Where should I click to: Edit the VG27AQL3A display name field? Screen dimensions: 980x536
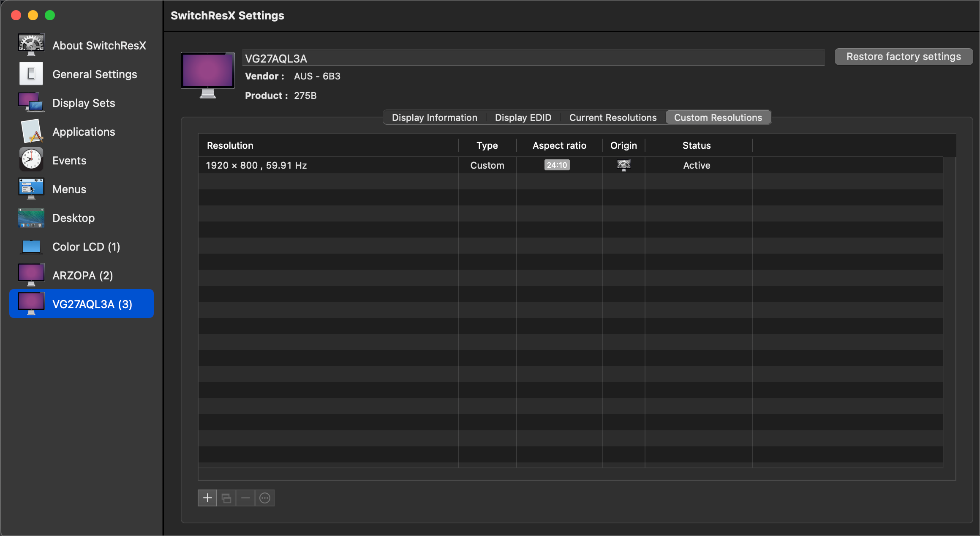[533, 58]
